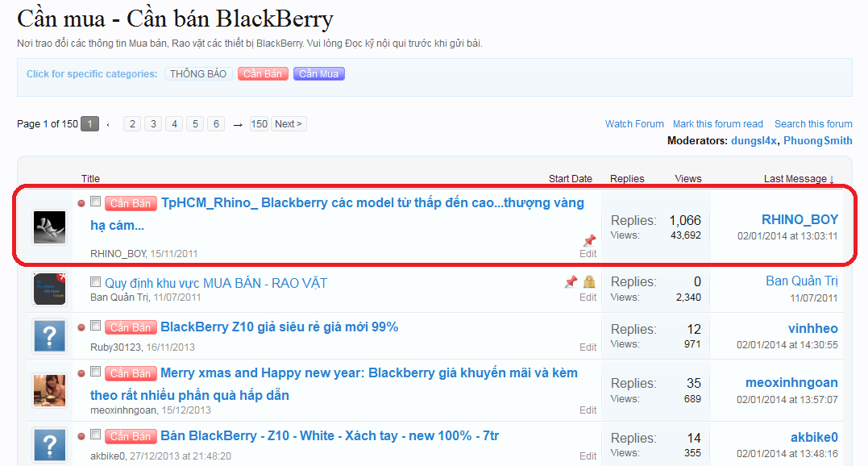Open meoxinhngoan avatar photo
The height and width of the screenshot is (466, 868).
click(49, 390)
